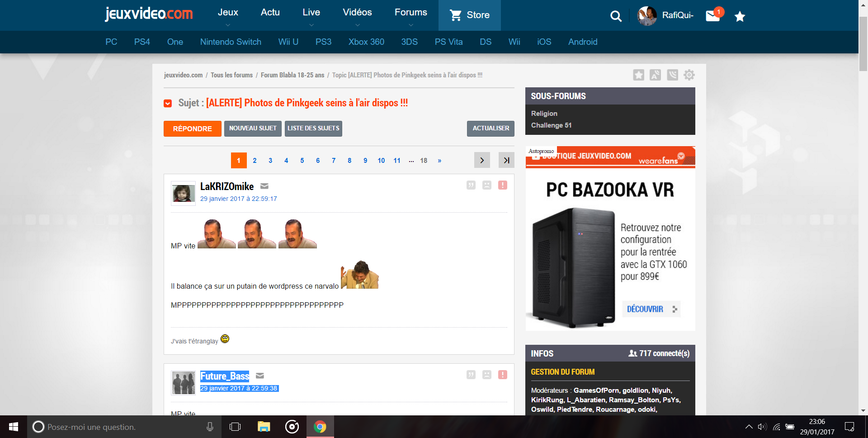Click the ignore-user face icon on Future_Bass's post
868x438 pixels.
(x=486, y=375)
